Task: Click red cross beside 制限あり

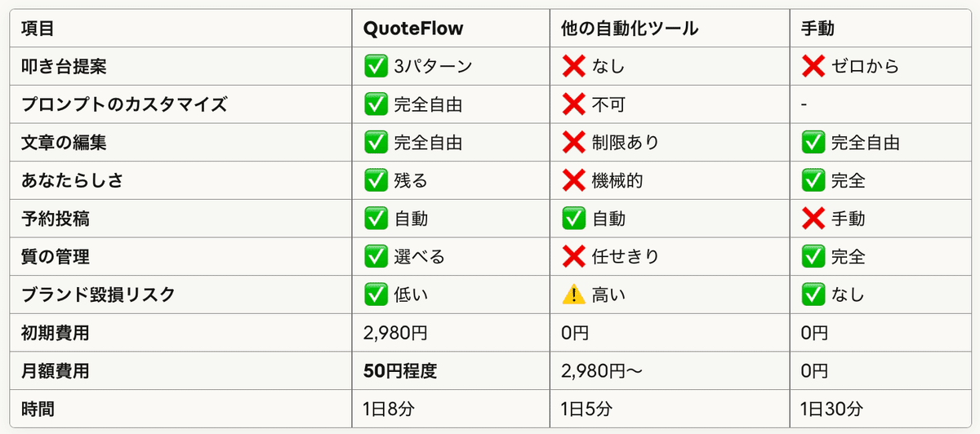Action: (x=574, y=143)
